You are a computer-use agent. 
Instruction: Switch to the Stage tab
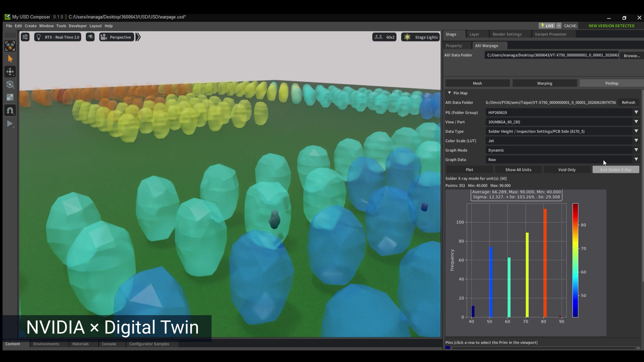(451, 34)
